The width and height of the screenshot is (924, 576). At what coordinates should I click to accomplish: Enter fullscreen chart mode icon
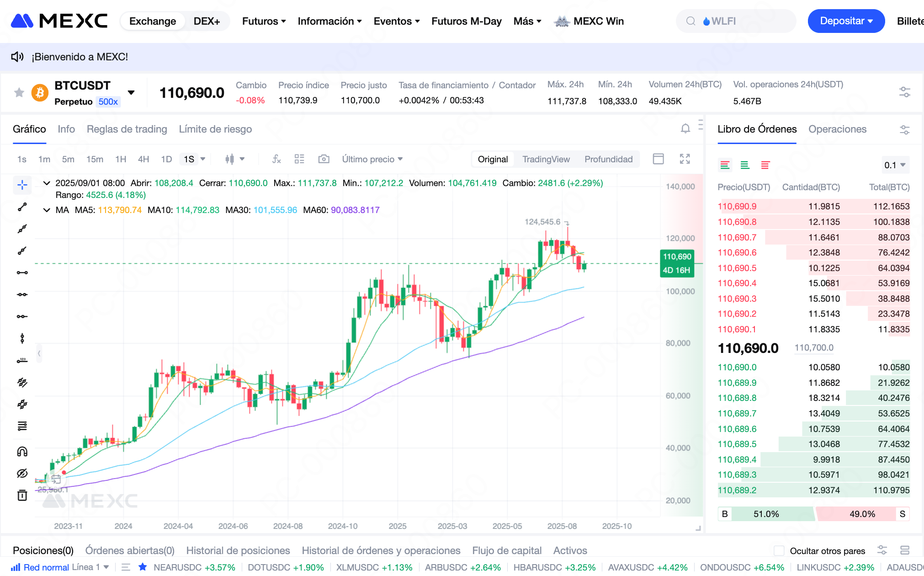click(x=685, y=159)
